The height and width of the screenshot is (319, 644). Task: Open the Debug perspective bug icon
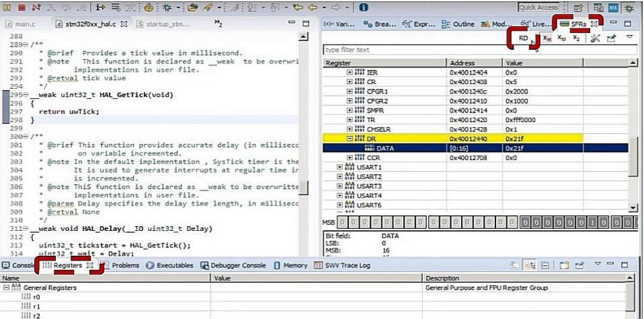629,7
